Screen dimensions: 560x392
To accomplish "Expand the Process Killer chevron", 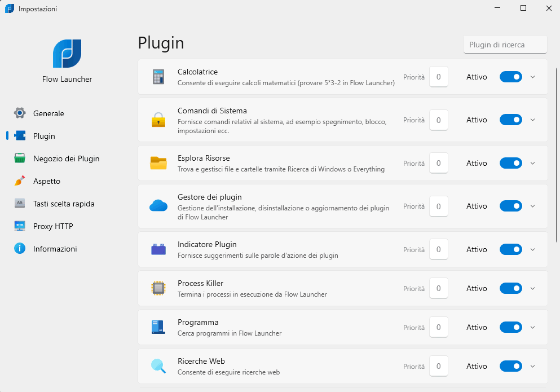I will click(532, 288).
